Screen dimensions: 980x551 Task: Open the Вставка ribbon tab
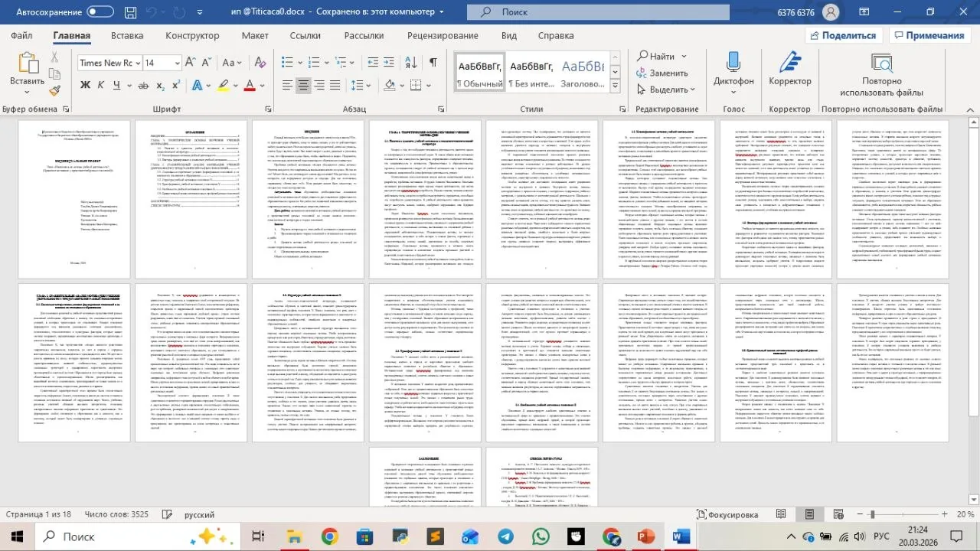[x=127, y=35]
